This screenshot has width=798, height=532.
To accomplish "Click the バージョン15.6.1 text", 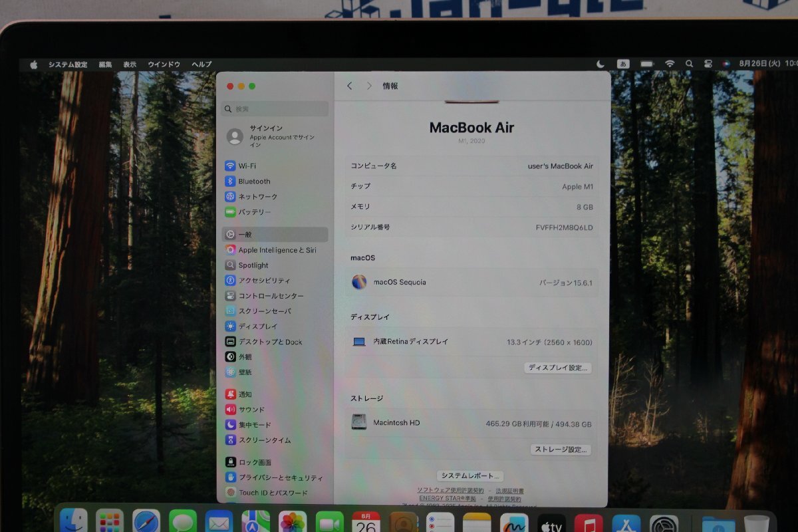I will (566, 283).
